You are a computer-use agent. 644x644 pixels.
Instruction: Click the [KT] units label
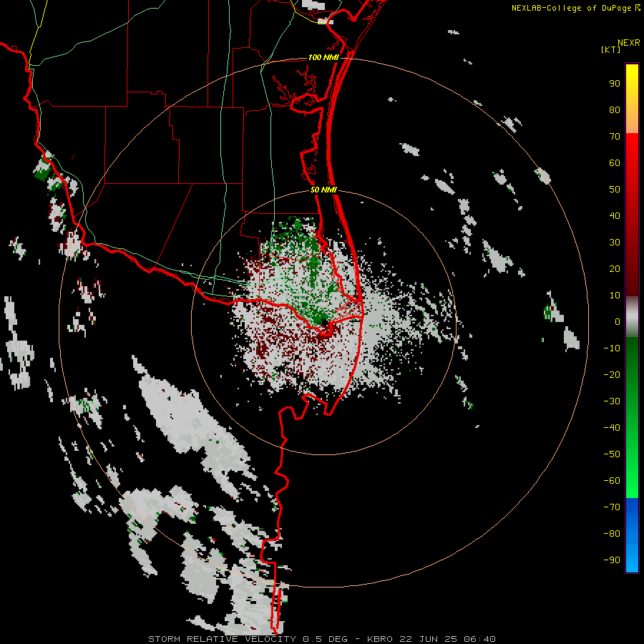611,49
